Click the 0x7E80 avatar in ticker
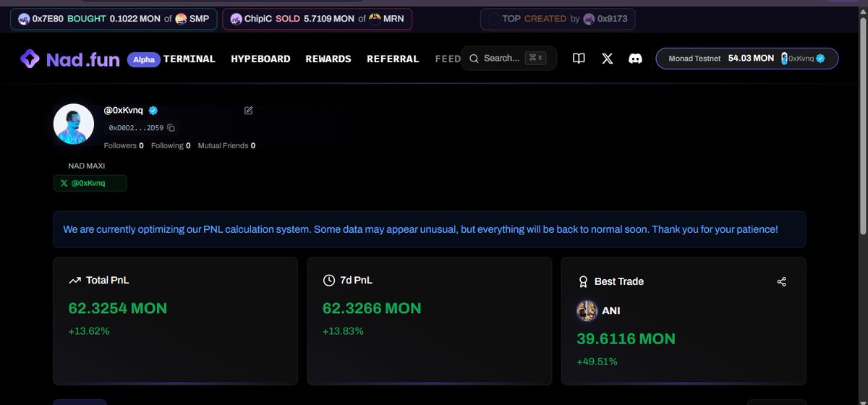 coord(24,19)
